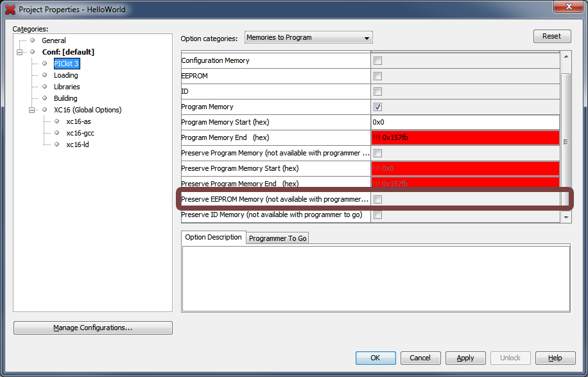Open the Building category

pyautogui.click(x=65, y=98)
